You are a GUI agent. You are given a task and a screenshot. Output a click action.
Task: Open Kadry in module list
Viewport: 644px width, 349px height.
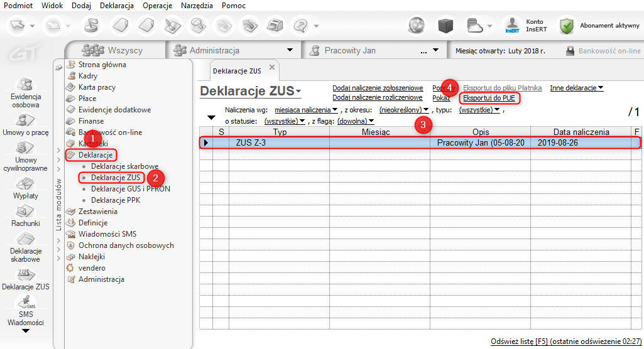(x=88, y=76)
